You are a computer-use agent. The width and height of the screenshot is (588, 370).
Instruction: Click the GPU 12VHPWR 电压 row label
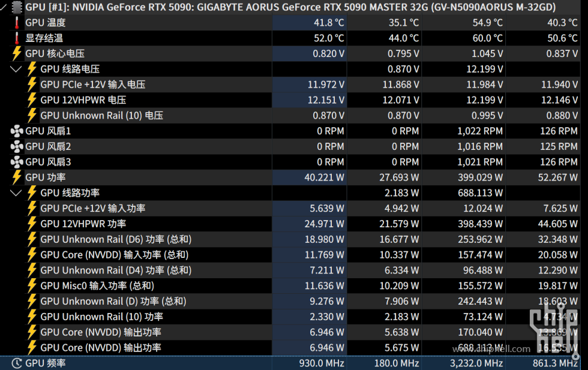pos(83,100)
